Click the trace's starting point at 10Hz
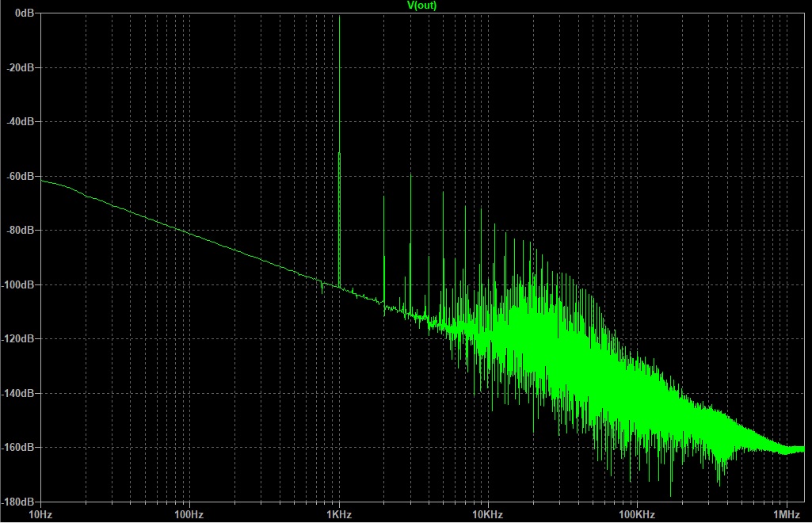The height and width of the screenshot is (523, 812). pyautogui.click(x=40, y=181)
